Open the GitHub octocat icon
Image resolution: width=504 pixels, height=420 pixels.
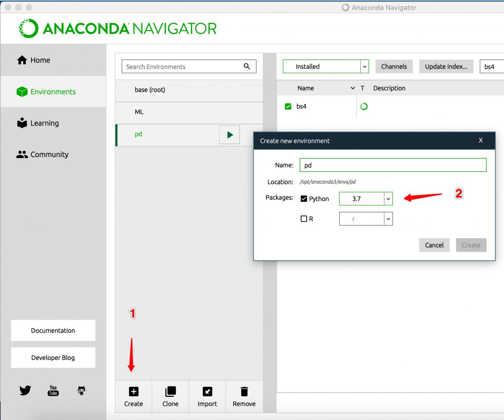82,390
